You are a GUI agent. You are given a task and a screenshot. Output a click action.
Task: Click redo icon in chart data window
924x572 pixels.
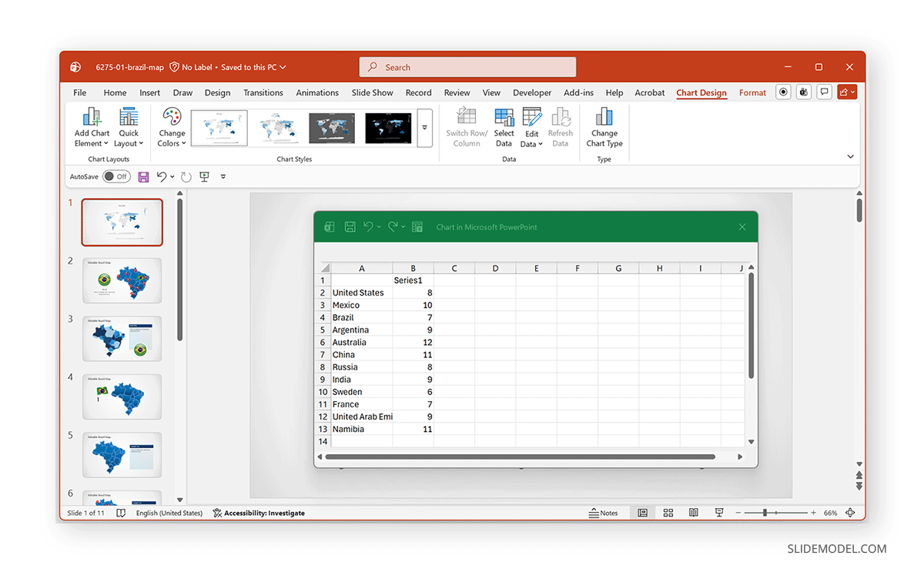tap(393, 227)
